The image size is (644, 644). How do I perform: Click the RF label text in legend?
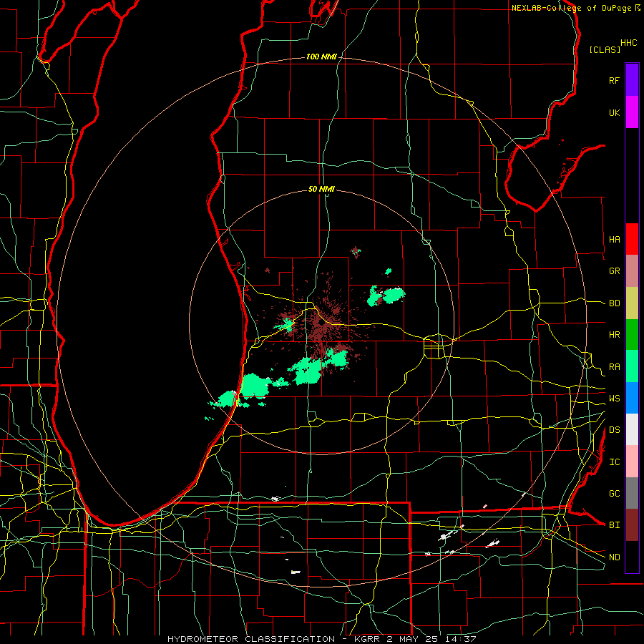614,80
